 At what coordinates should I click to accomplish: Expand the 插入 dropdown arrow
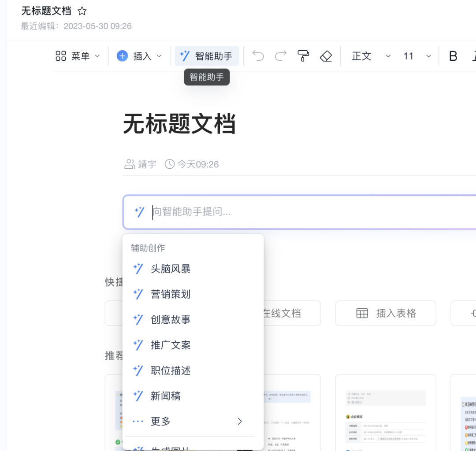159,56
